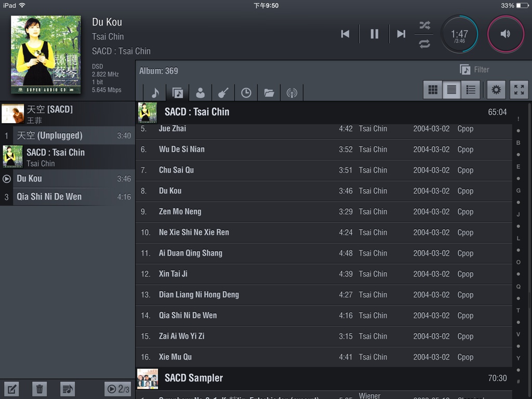Browse files via the folder tab
Viewport: 532px width, 399px height.
tap(269, 92)
